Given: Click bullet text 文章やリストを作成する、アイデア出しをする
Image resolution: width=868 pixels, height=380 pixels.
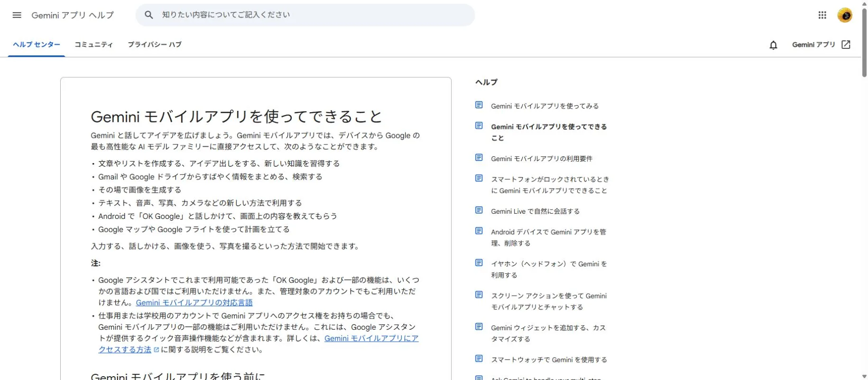Looking at the screenshot, I should pyautogui.click(x=219, y=163).
